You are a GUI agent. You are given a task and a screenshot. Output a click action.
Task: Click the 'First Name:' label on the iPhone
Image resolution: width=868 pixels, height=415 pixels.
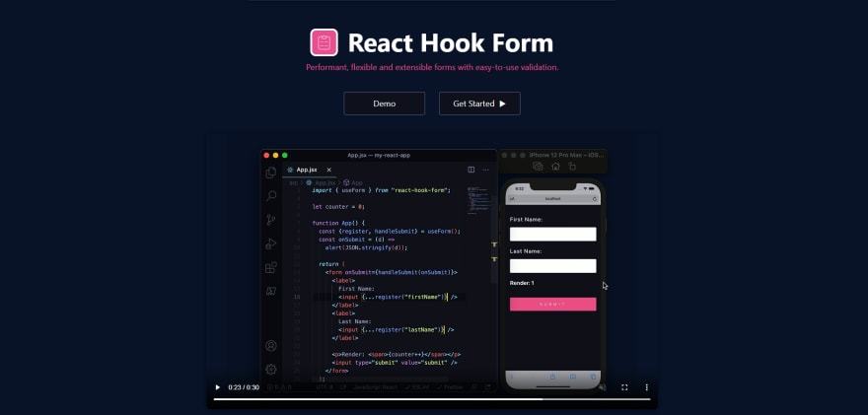tap(526, 219)
